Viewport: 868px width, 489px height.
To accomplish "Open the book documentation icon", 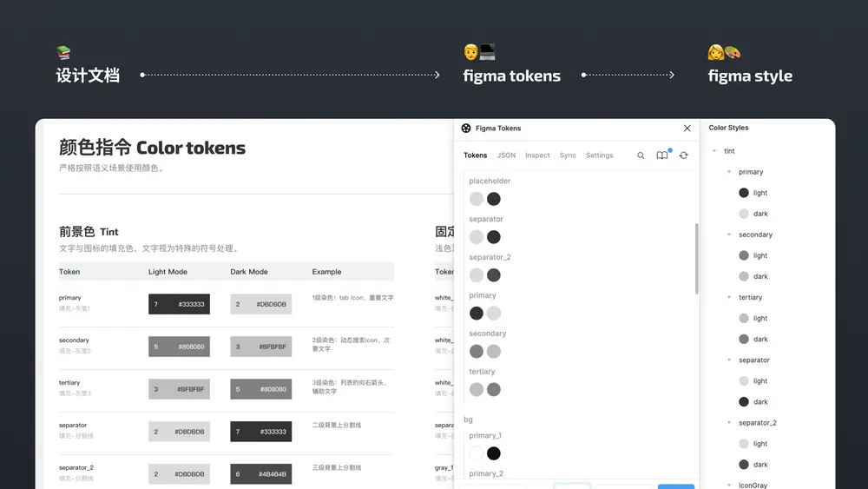I will pyautogui.click(x=662, y=155).
